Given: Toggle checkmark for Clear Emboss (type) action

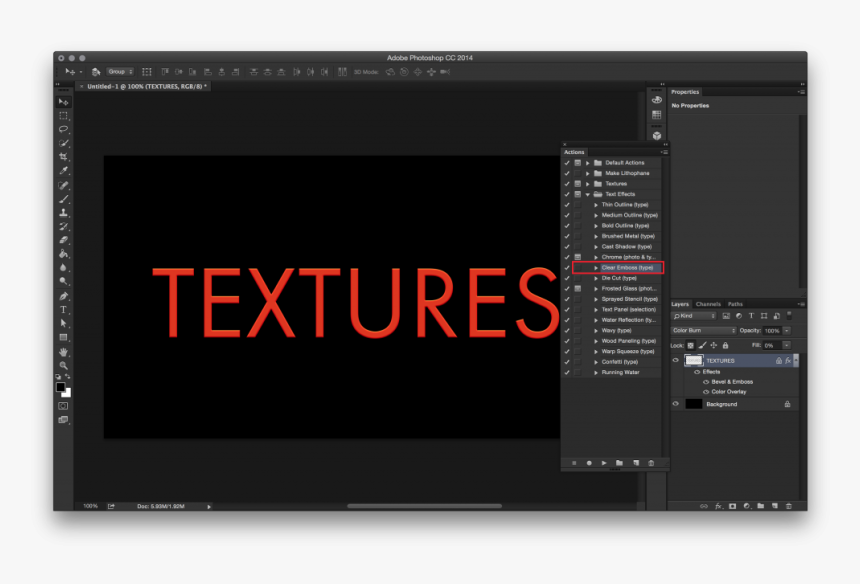Looking at the screenshot, I should pos(567,268).
